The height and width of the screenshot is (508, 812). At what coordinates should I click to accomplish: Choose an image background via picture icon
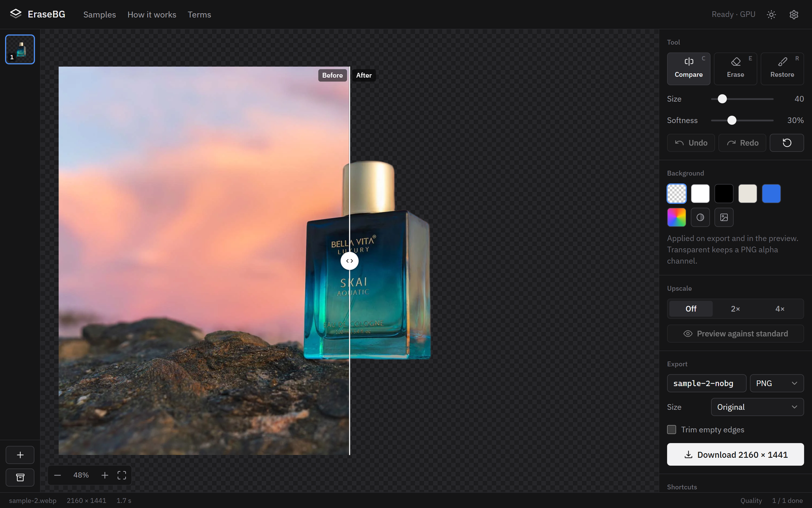pyautogui.click(x=724, y=217)
